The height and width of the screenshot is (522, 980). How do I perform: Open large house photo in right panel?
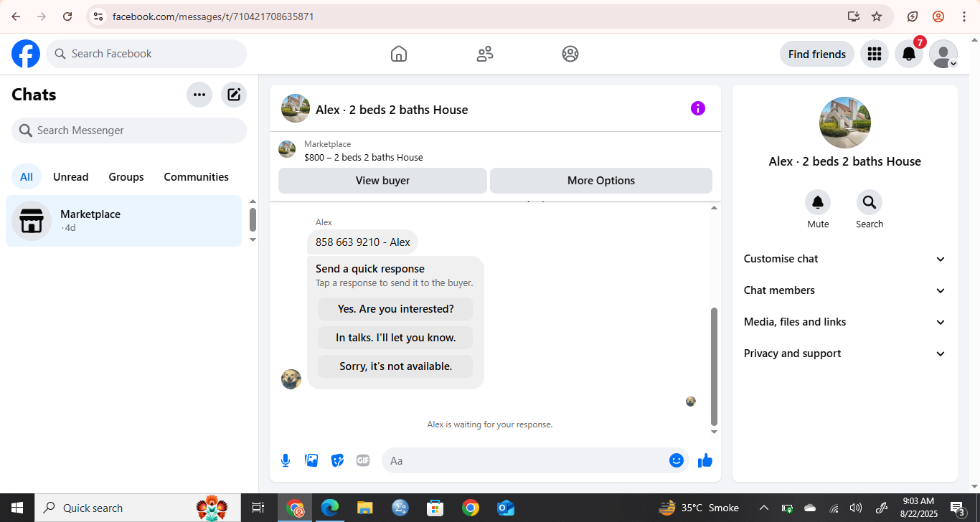[845, 123]
